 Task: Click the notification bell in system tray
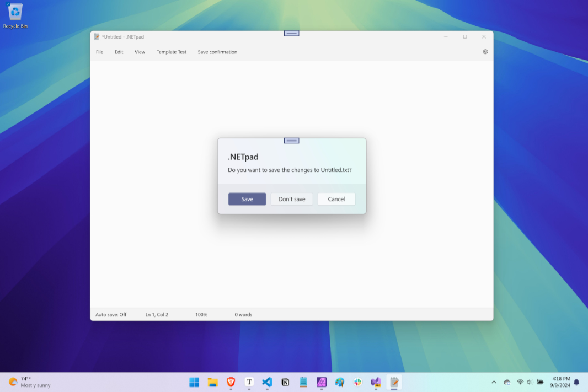click(x=576, y=382)
